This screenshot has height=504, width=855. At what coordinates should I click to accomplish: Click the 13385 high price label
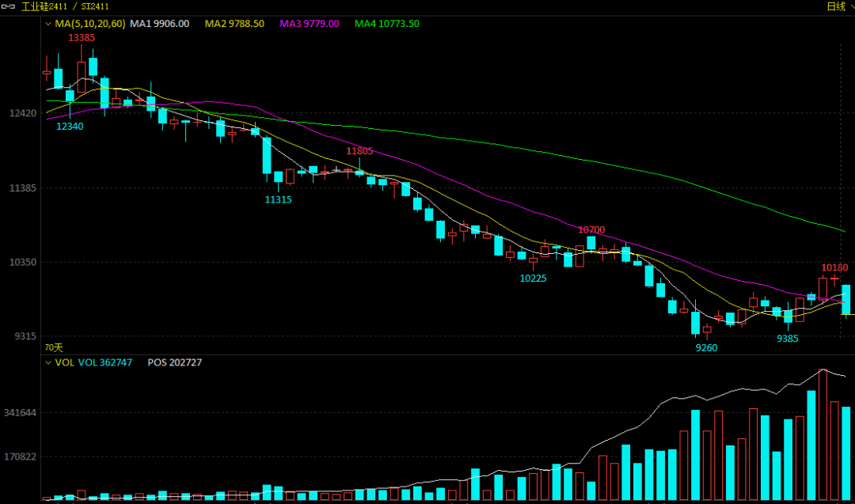point(82,38)
